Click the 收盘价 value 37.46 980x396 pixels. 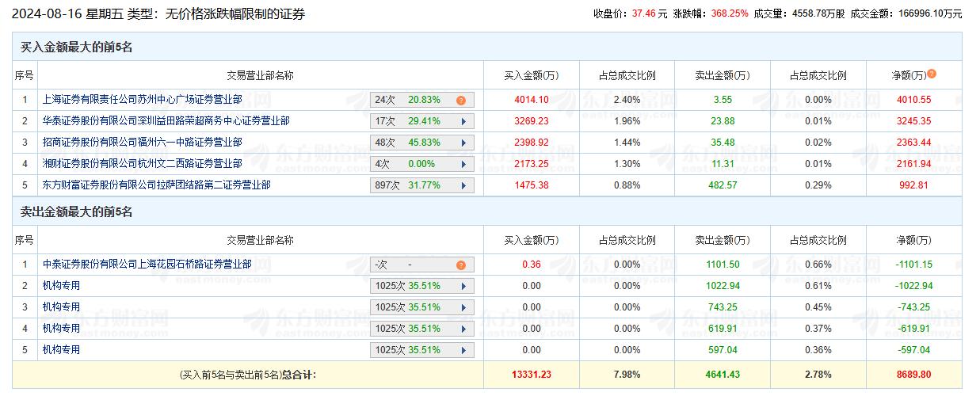[645, 13]
